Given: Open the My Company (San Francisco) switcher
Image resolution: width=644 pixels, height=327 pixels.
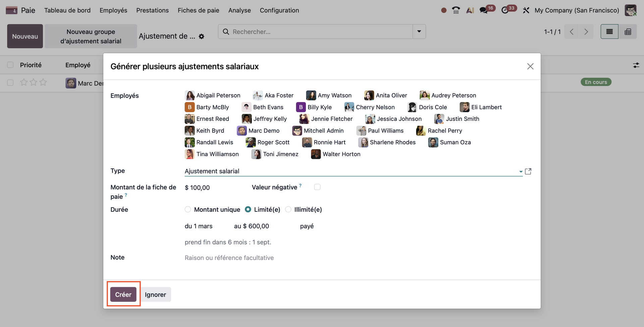Looking at the screenshot, I should point(577,10).
